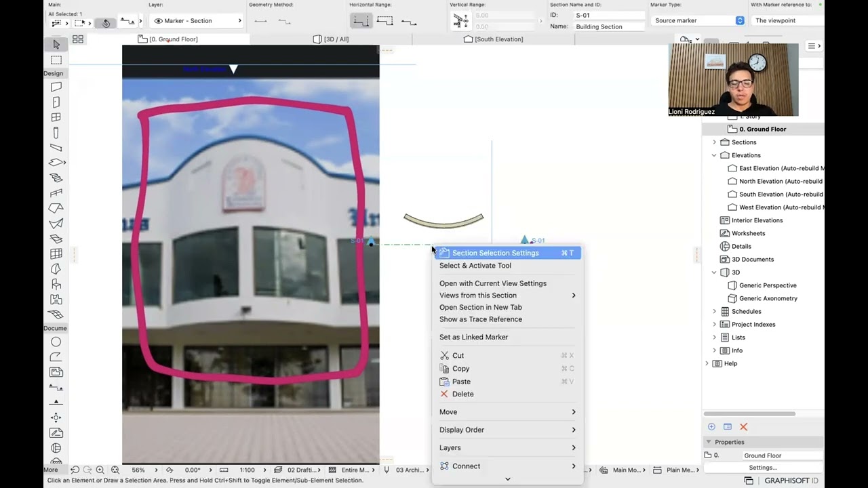The height and width of the screenshot is (488, 868).
Task: Collapse the 3D tree node
Action: 714,272
